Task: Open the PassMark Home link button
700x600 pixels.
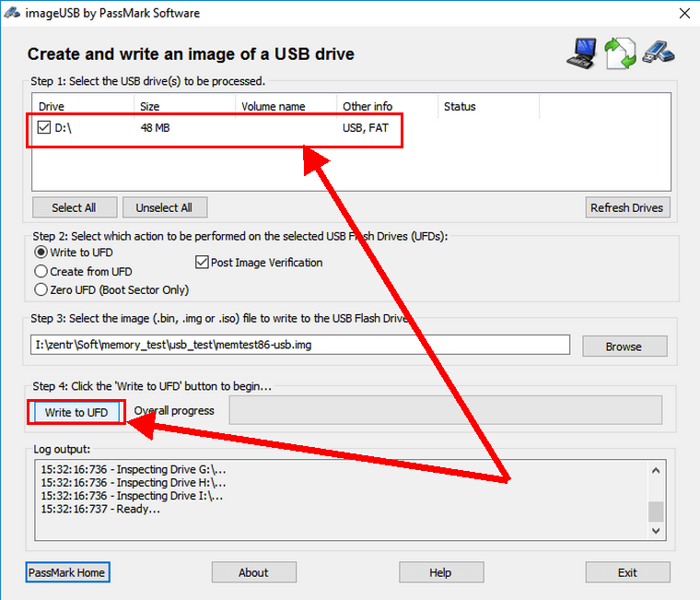Action: tap(67, 572)
